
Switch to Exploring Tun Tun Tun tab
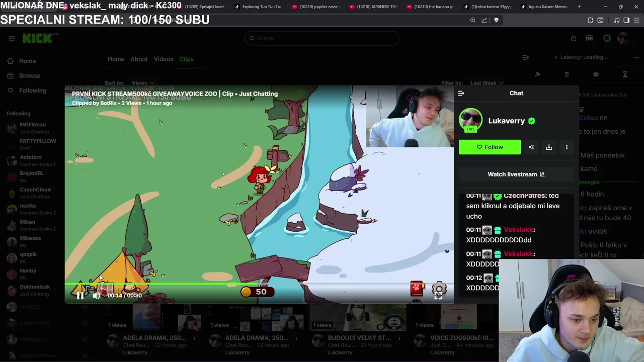(x=258, y=7)
